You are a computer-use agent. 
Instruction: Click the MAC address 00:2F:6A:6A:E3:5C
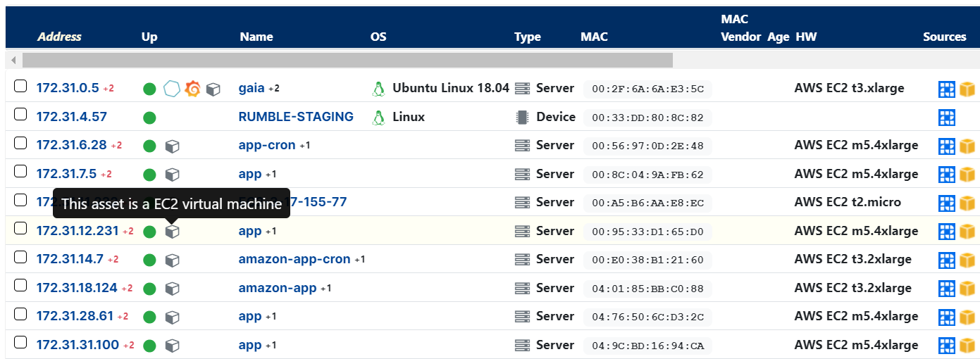[x=647, y=89]
